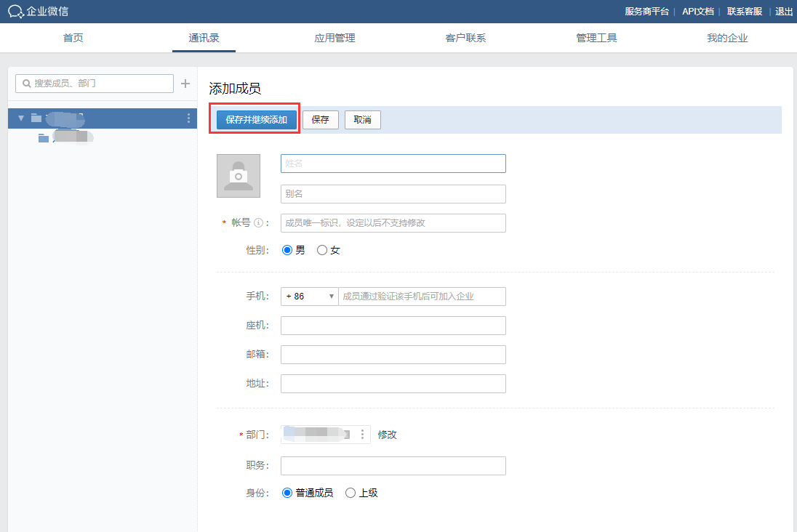The height and width of the screenshot is (532, 797).
Task: Select 普通成员 identity radio option
Action: 287,493
